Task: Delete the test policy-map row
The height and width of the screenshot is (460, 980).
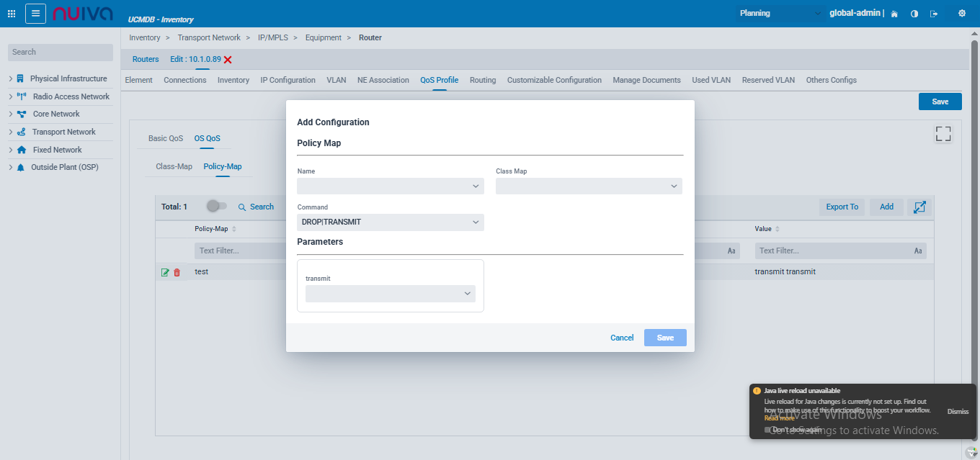Action: (177, 273)
